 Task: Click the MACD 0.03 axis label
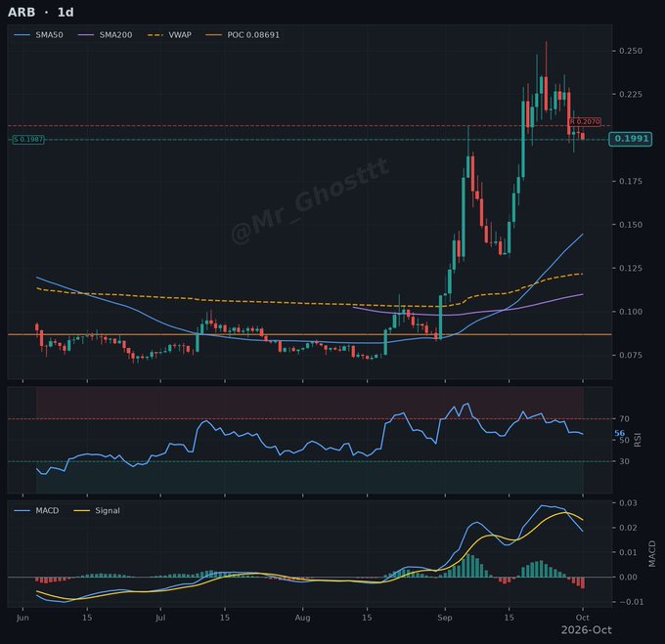[x=628, y=503]
